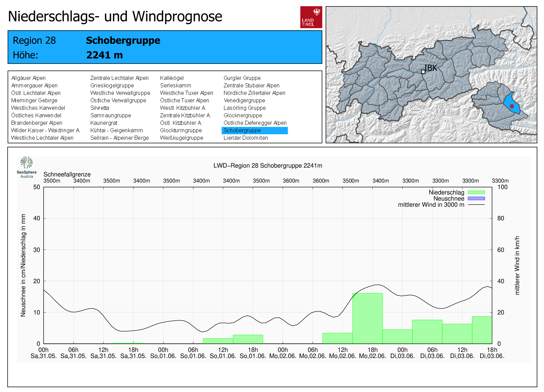Image resolution: width=544 pixels, height=392 pixels.
Task: Select Kalkkögel region
Action: [172, 78]
